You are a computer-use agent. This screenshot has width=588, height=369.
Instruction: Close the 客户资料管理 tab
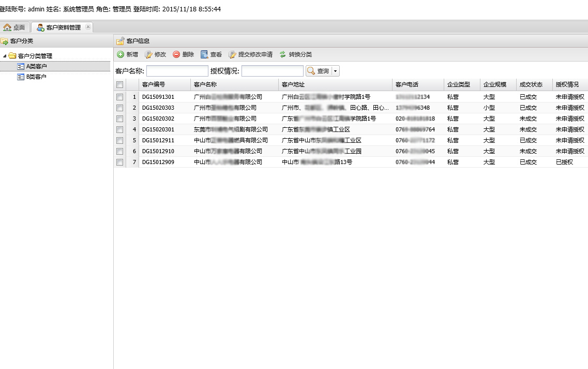(x=88, y=27)
